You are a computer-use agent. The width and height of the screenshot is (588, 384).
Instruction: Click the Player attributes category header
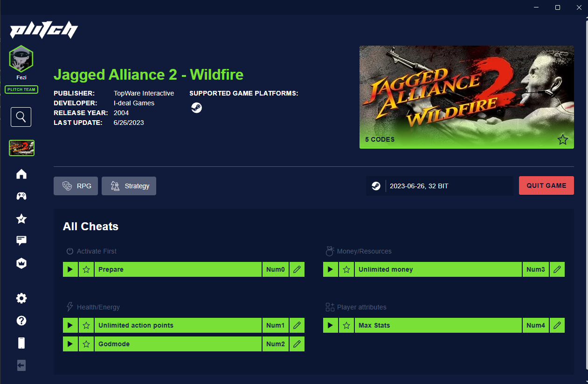(356, 307)
